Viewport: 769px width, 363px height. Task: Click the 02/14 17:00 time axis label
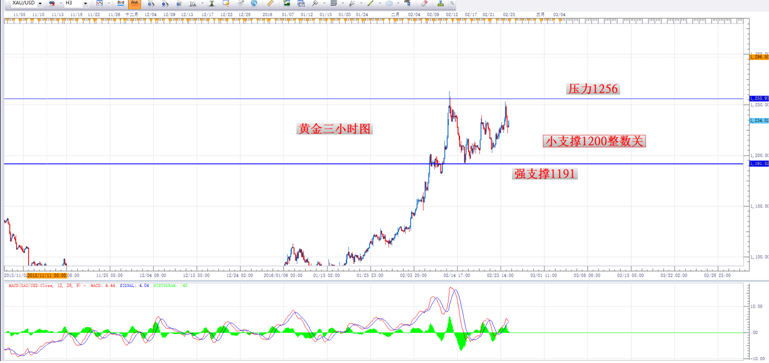(457, 276)
